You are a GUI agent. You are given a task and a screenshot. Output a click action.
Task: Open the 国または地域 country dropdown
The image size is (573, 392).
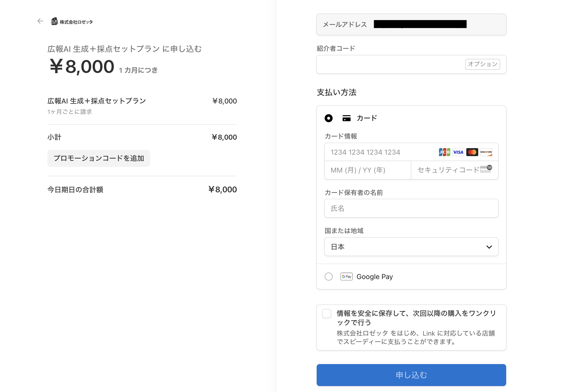(x=411, y=247)
